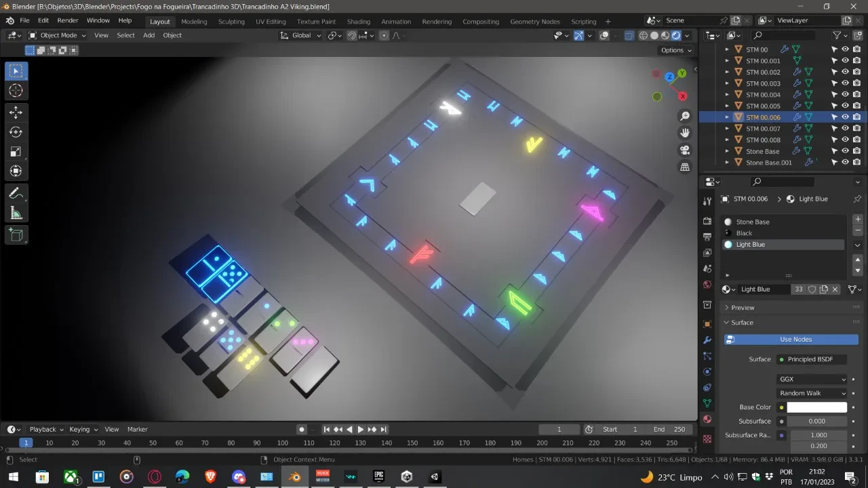Switch to solid viewport shading
868x488 pixels.
654,35
